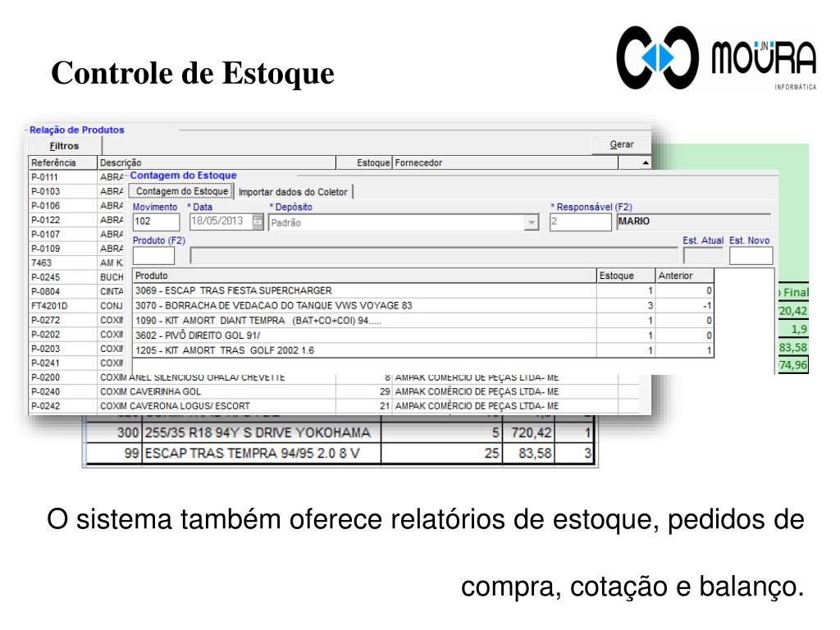The image size is (840, 630).
Task: Select row 3069 - ESCAP TRAS FIESTA SUPERCHARGER
Action: point(423,290)
